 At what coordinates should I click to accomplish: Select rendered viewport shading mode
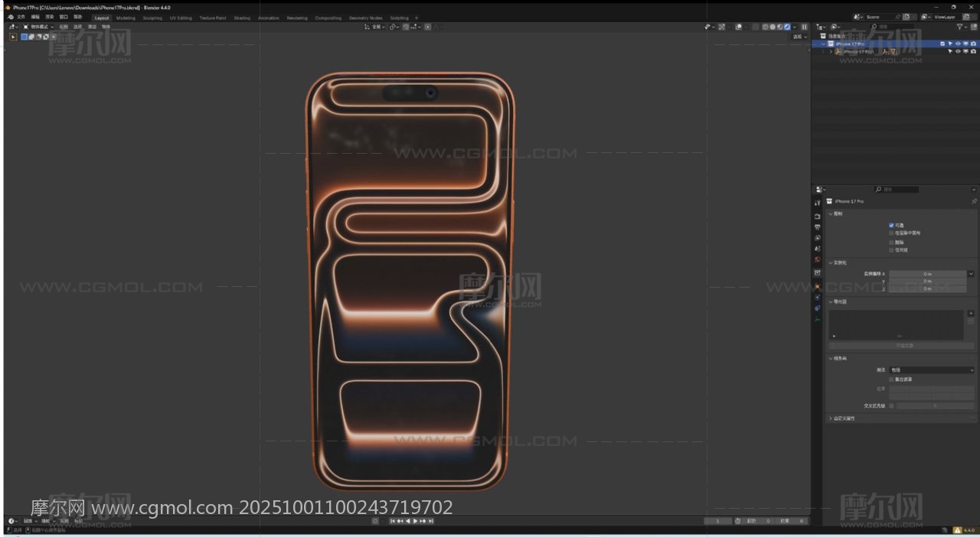pyautogui.click(x=787, y=27)
